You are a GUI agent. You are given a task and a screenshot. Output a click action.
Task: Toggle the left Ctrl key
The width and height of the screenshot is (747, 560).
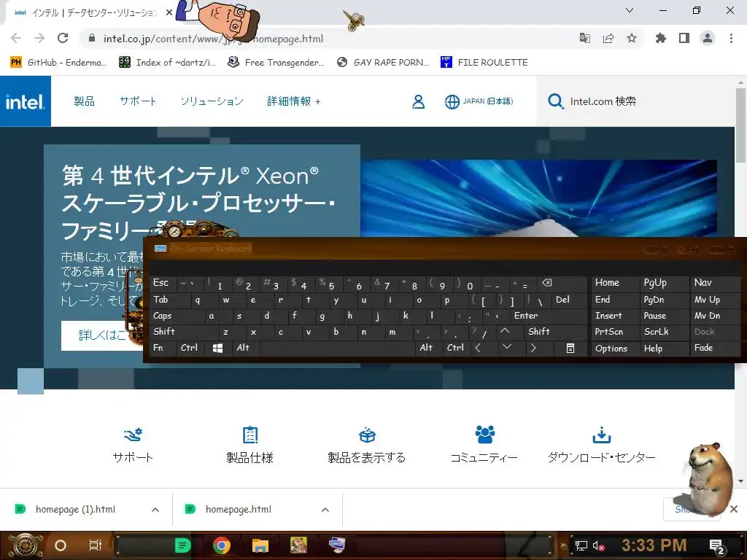tap(191, 348)
